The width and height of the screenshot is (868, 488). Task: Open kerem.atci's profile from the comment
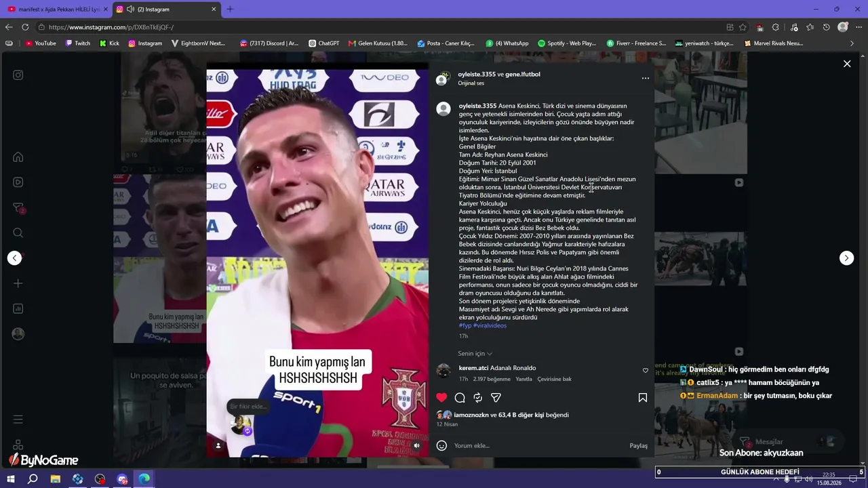pos(473,368)
